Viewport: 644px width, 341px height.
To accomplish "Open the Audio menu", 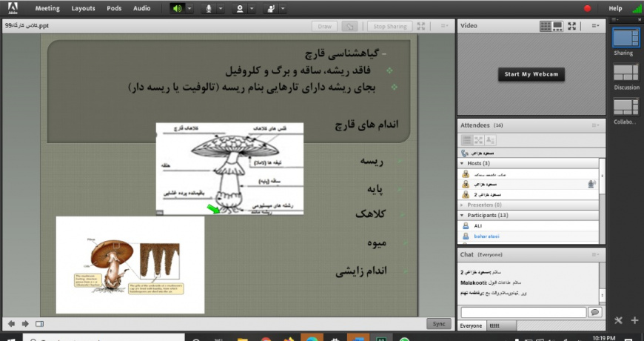I will click(x=141, y=8).
